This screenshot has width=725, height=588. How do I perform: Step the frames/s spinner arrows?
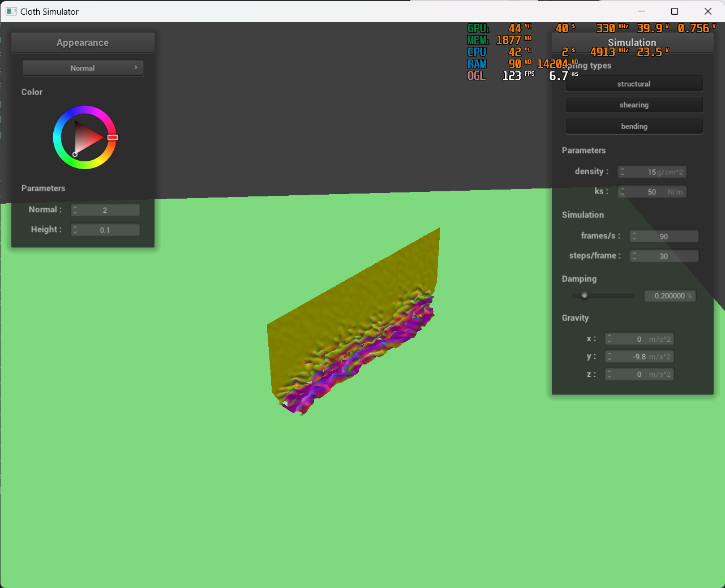coord(634,237)
